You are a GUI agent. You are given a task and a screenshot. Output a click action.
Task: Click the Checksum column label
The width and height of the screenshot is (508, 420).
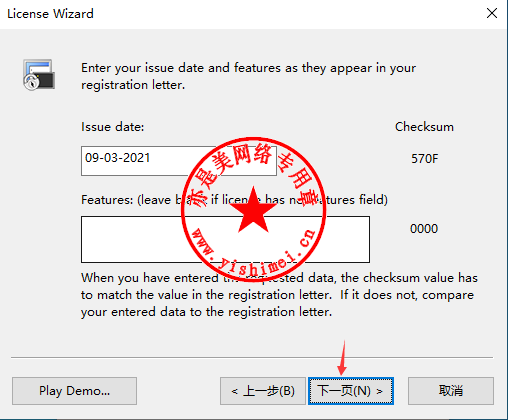[424, 127]
